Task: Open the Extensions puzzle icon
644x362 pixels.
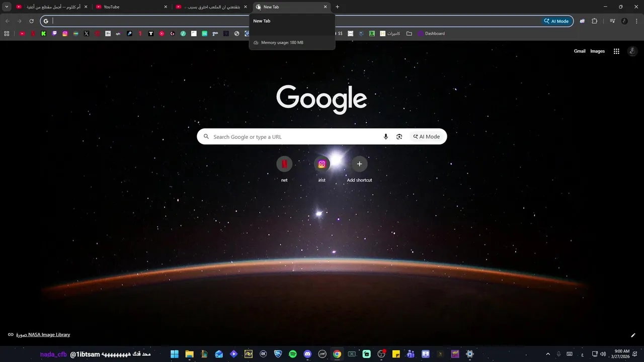Action: 595,21
